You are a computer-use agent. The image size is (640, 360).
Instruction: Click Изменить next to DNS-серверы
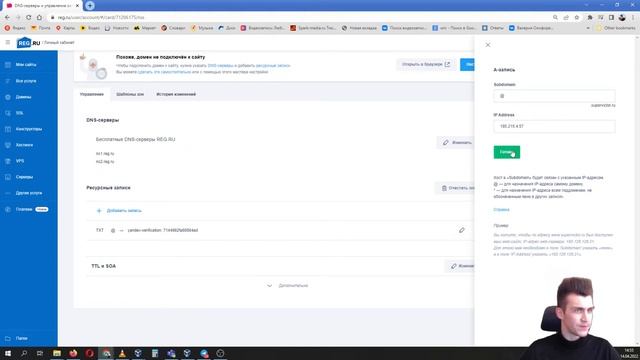tap(457, 142)
